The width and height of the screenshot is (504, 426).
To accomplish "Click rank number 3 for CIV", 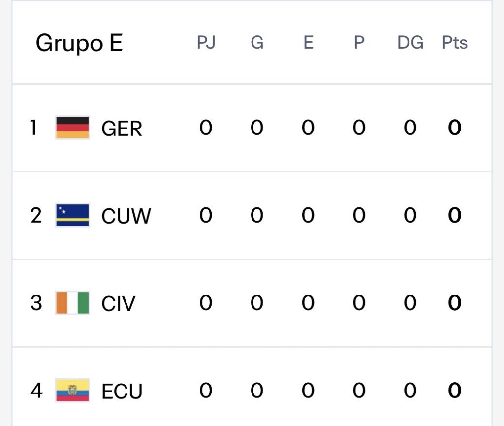I will (36, 303).
